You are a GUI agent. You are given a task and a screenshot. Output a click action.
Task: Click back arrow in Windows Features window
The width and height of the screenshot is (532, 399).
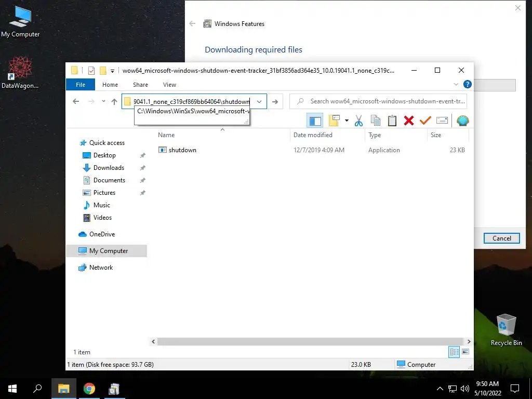point(192,23)
